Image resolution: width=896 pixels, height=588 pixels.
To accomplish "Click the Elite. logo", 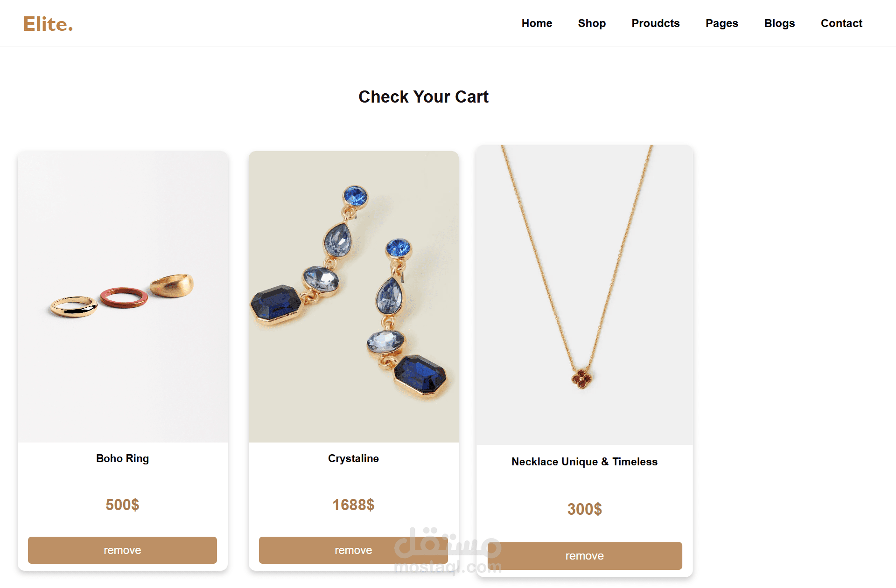I will click(x=48, y=24).
